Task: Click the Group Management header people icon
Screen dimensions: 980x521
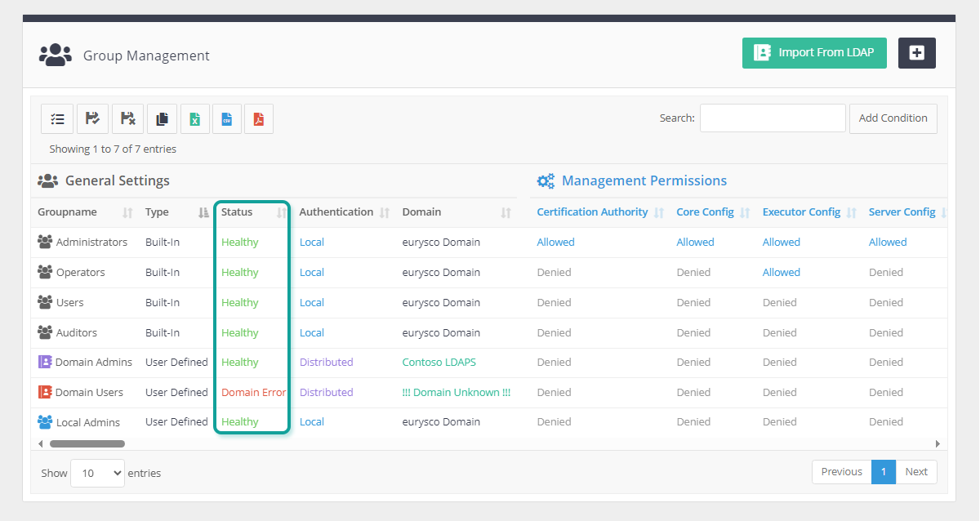Action: [x=56, y=55]
